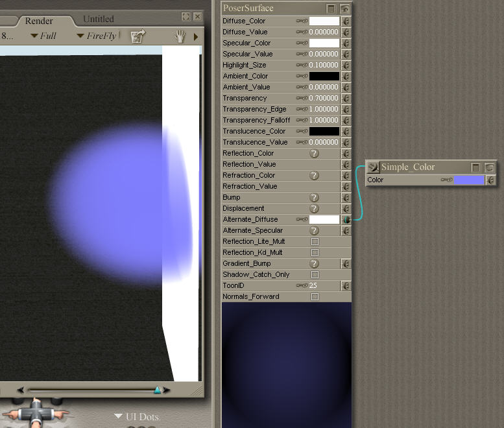Screen dimensions: 504x428
Task: Click the connected Alternate_Diffuse plug icon
Action: click(346, 219)
